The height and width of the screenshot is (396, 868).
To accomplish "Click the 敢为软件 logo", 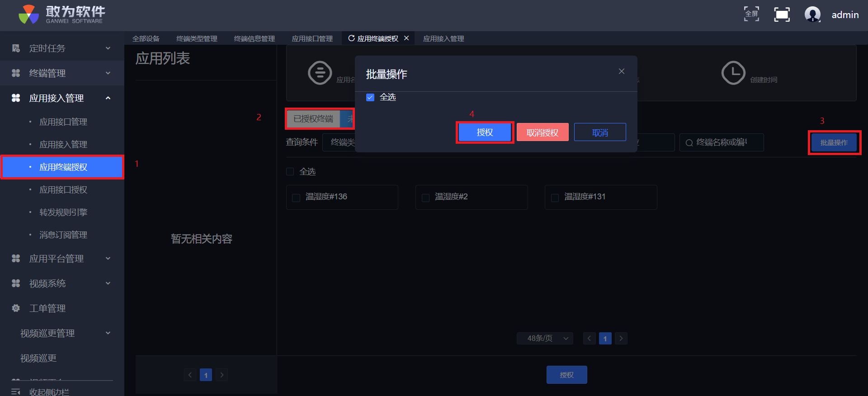I will tap(62, 14).
